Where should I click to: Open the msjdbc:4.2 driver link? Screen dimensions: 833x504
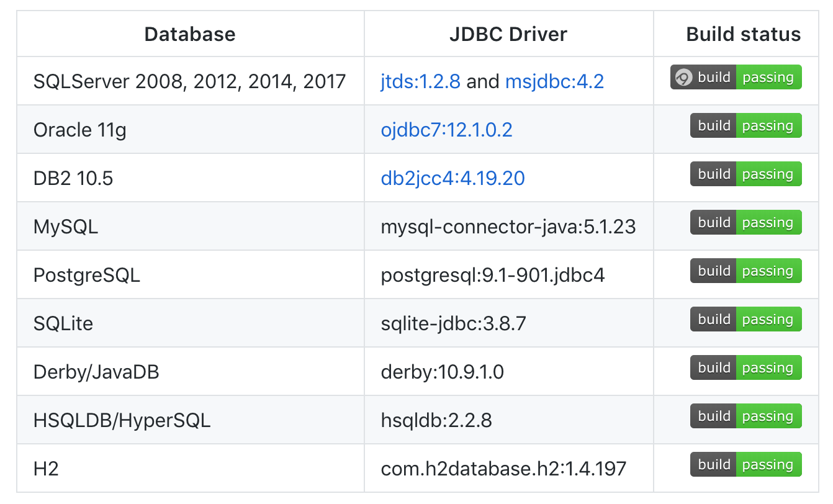pos(554,81)
